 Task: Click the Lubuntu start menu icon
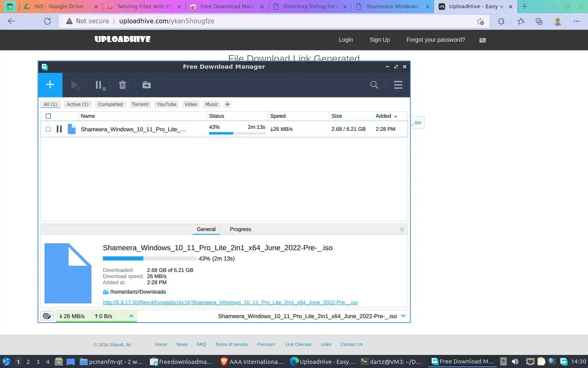[7, 361]
